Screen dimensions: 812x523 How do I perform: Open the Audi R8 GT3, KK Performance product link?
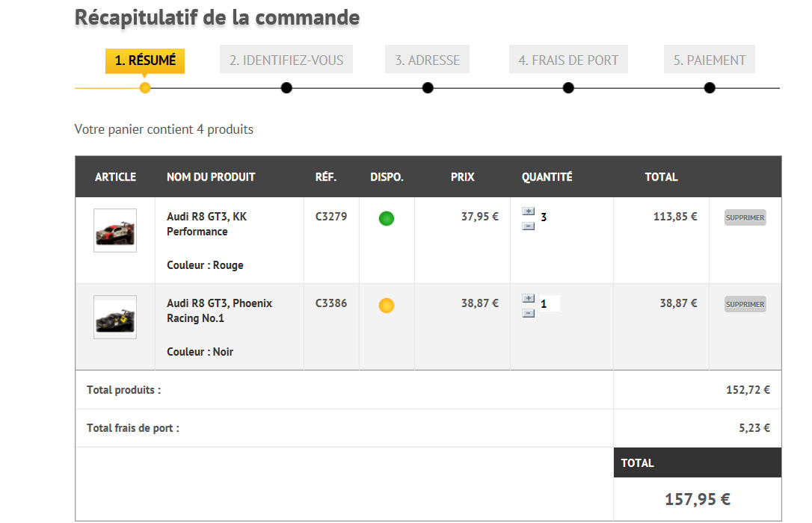pos(206,224)
